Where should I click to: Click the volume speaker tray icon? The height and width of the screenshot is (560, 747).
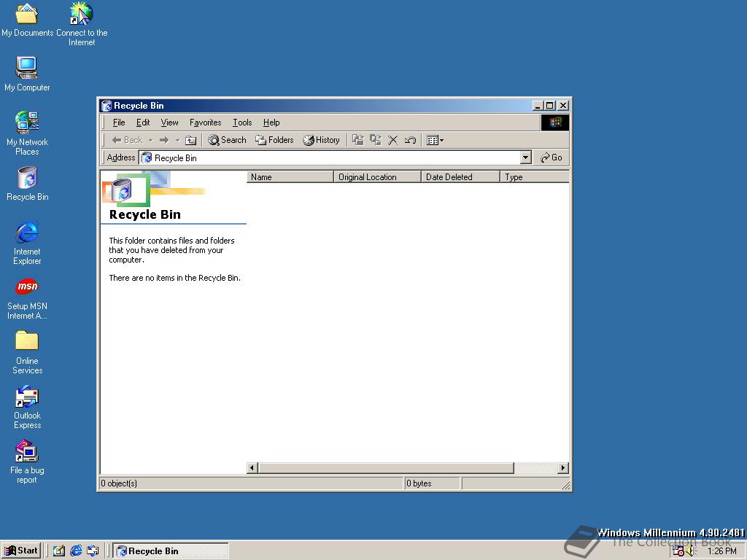point(690,551)
